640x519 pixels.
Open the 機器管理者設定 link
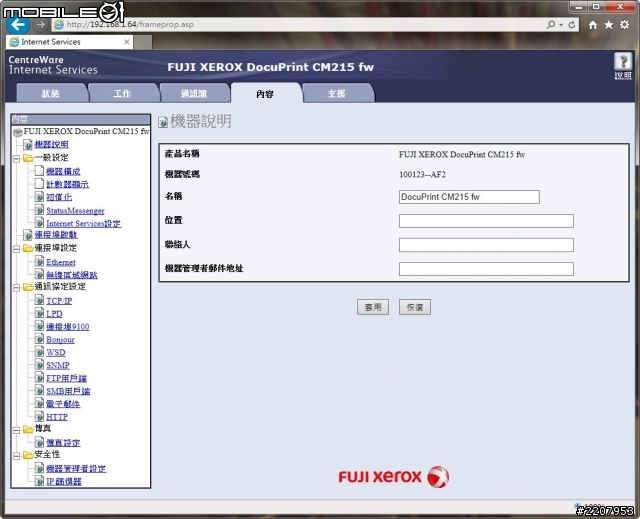(x=76, y=469)
